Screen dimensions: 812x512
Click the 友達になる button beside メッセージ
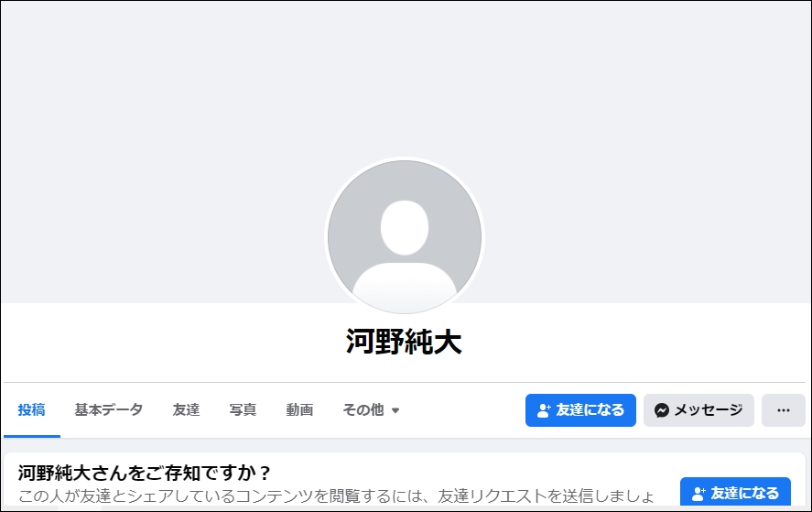(580, 410)
